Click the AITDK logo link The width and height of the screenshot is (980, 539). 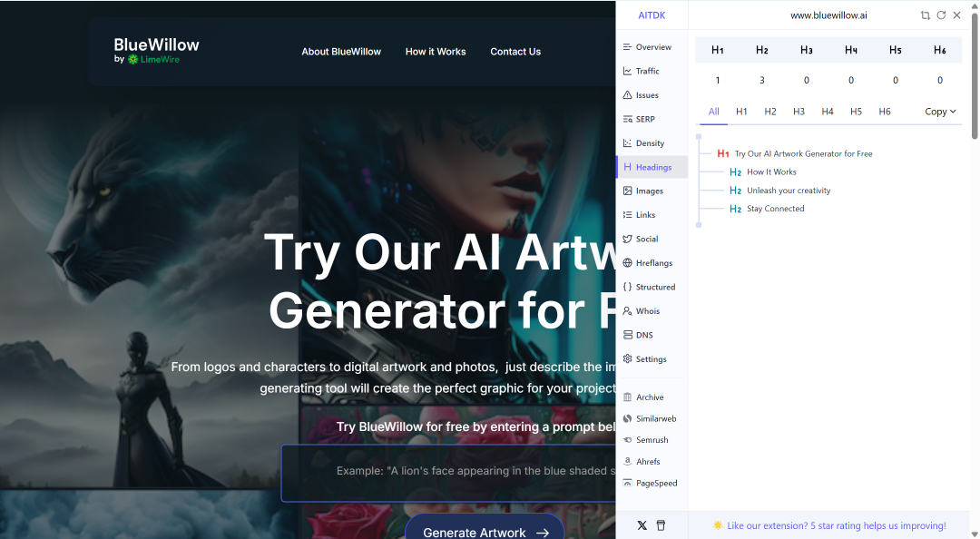pos(652,15)
